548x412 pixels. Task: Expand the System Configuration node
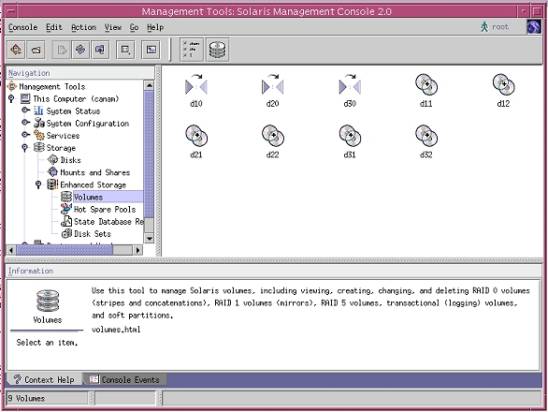pyautogui.click(x=25, y=123)
